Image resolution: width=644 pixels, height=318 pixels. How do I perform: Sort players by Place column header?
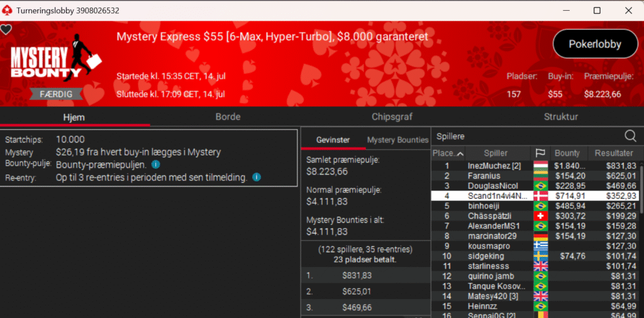[448, 153]
